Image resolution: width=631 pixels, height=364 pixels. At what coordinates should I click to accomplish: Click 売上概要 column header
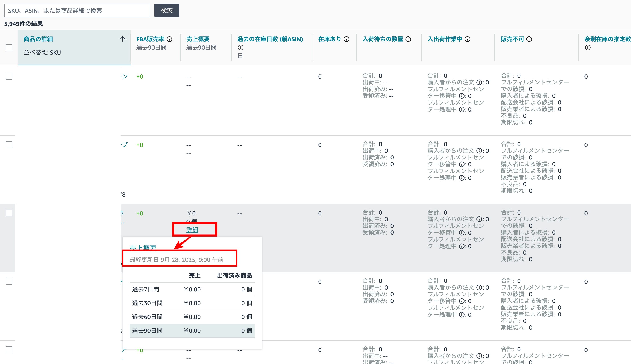(198, 39)
